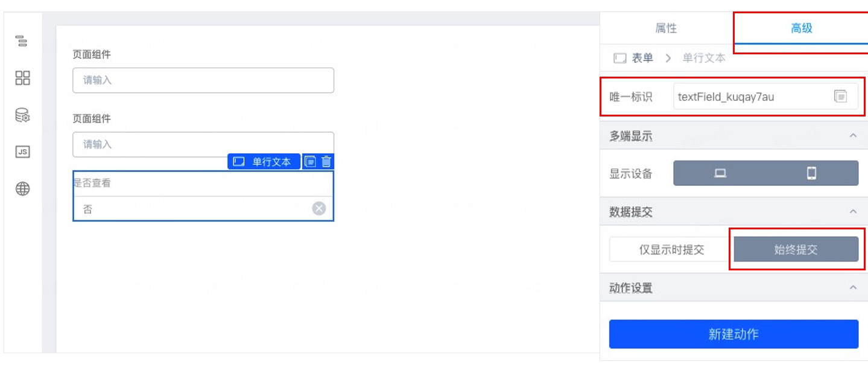Toggle mobile display device
This screenshot has width=868, height=367.
(812, 173)
